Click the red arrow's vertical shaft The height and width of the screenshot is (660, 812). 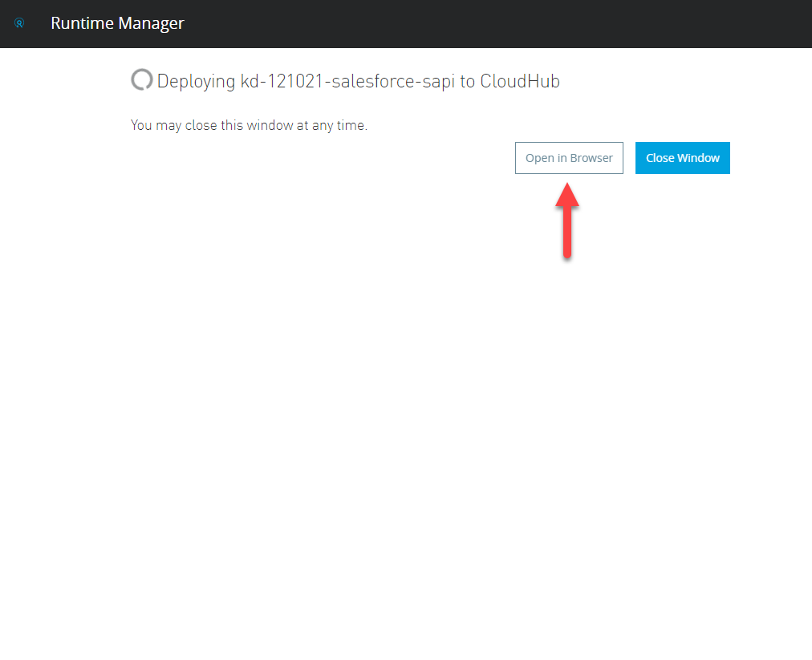pos(567,233)
